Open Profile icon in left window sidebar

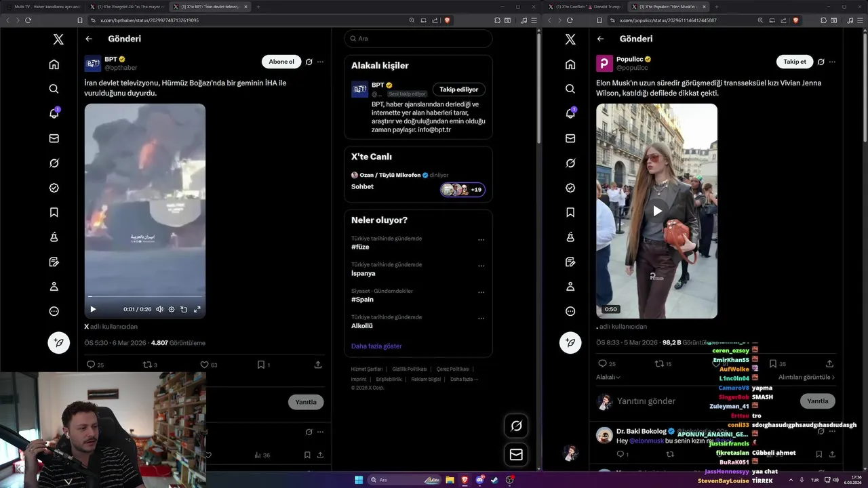[54, 286]
